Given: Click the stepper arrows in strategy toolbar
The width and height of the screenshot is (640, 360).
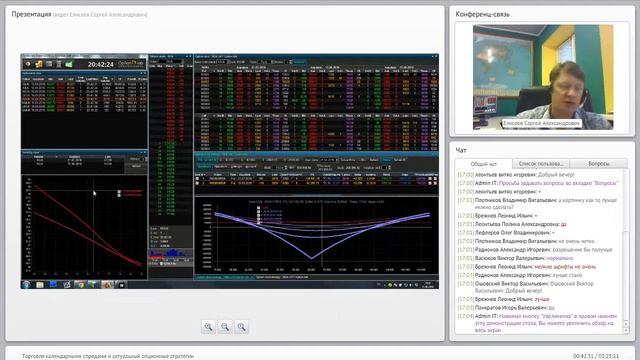Looking at the screenshot, I should click(x=285, y=167).
